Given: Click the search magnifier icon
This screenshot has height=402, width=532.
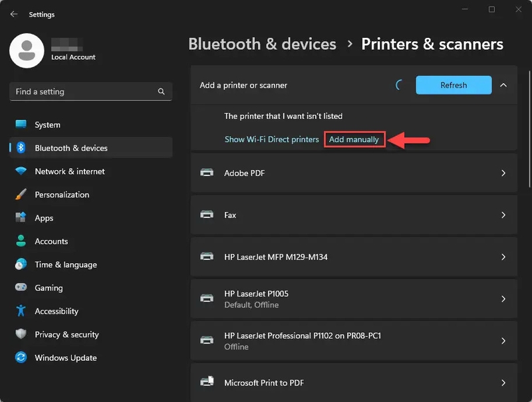Looking at the screenshot, I should tap(161, 92).
